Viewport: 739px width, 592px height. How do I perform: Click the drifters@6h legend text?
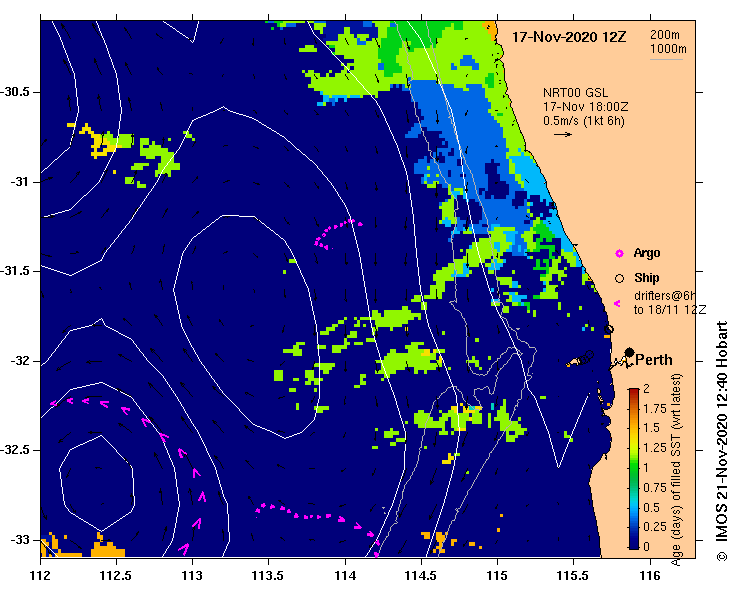pyautogui.click(x=665, y=296)
